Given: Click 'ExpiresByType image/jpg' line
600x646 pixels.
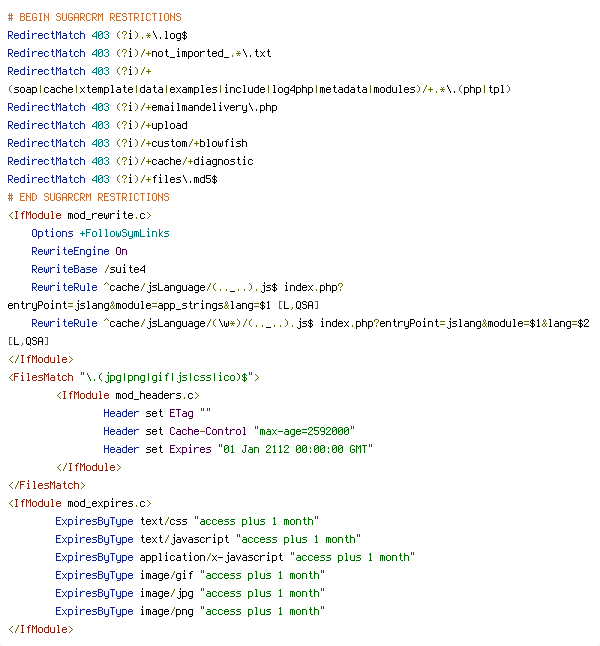Looking at the screenshot, I should 190,593.
